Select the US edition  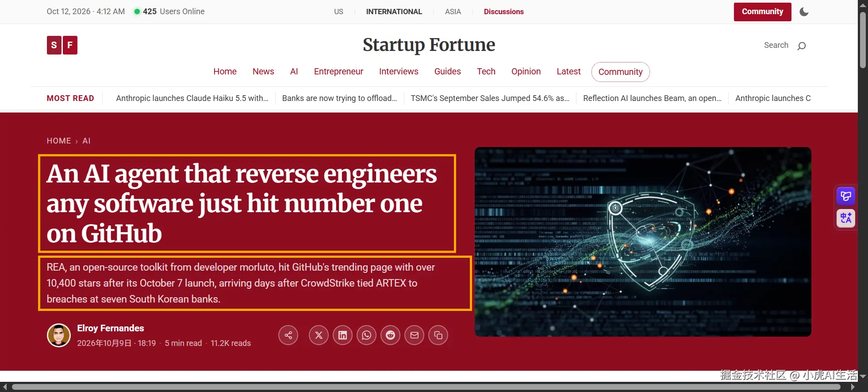(x=338, y=12)
